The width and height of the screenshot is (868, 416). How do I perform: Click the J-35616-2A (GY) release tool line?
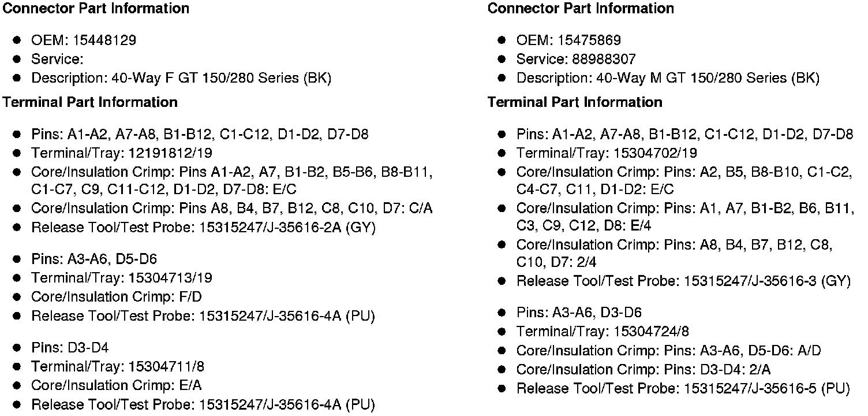tap(203, 228)
